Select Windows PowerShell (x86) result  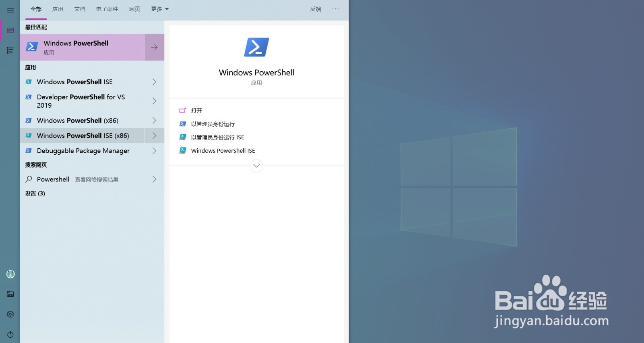click(x=82, y=121)
